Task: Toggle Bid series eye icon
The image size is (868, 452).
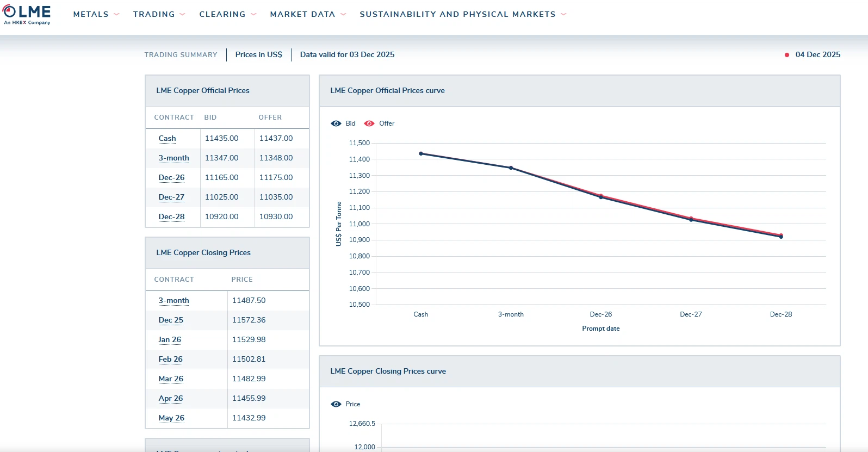Action: 336,123
